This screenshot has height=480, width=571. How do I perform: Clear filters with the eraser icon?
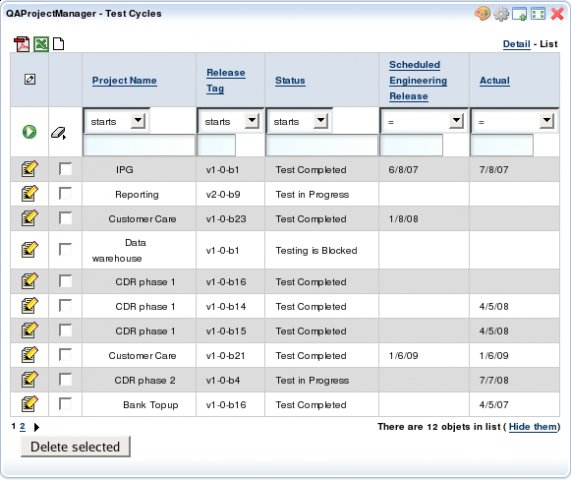pyautogui.click(x=58, y=133)
